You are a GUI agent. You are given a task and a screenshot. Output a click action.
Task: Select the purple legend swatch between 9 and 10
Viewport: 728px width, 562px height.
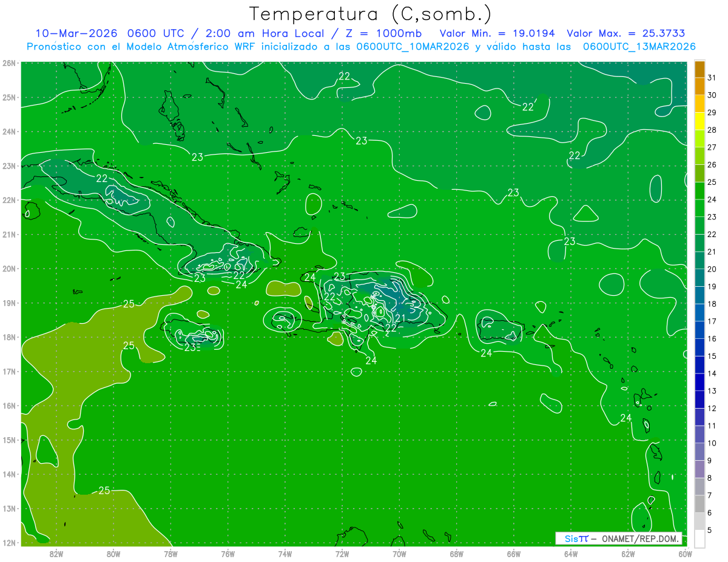(699, 452)
